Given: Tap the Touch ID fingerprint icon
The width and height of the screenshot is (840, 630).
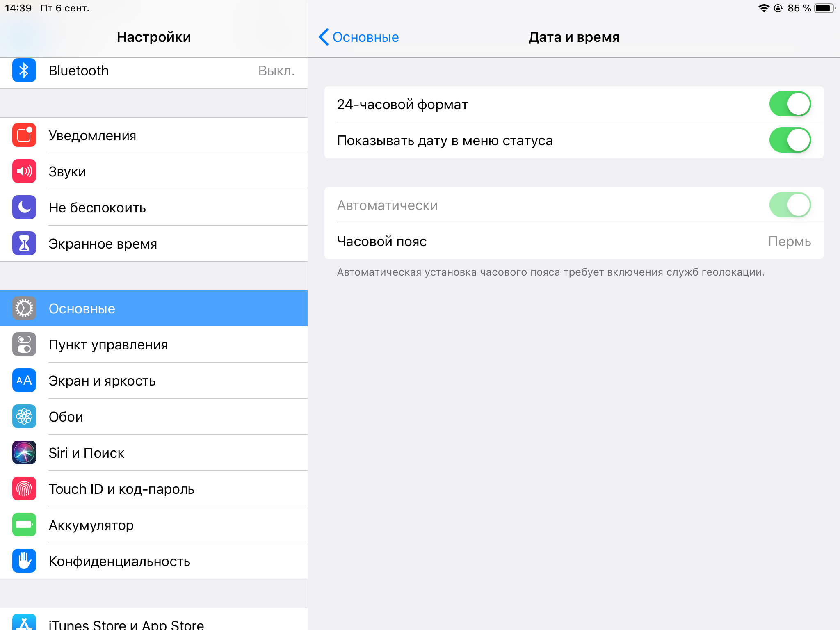Looking at the screenshot, I should 24,488.
